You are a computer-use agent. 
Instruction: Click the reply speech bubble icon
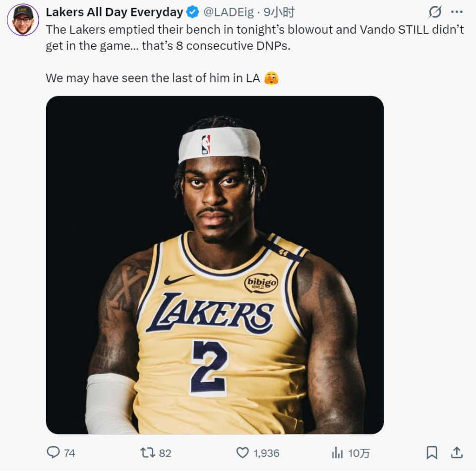(53, 452)
